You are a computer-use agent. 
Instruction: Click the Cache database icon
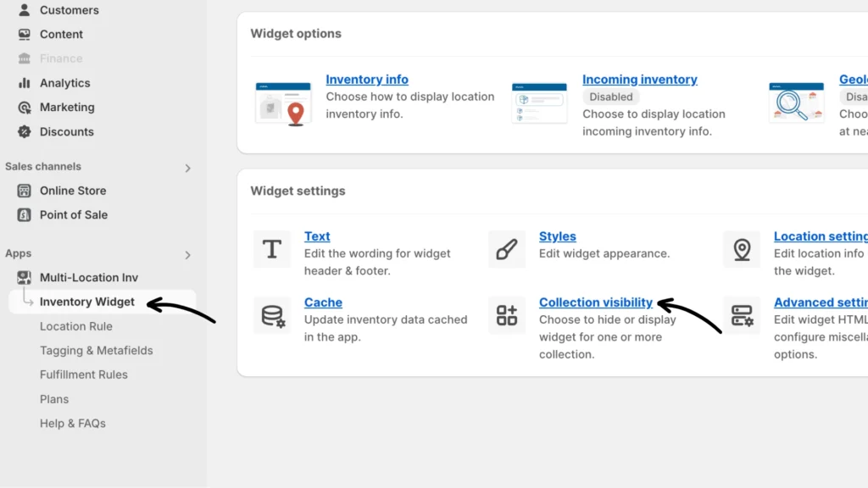click(272, 315)
